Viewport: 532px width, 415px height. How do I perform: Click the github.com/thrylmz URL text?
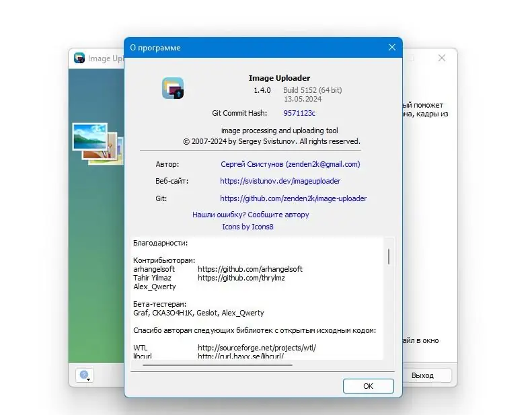point(241,278)
